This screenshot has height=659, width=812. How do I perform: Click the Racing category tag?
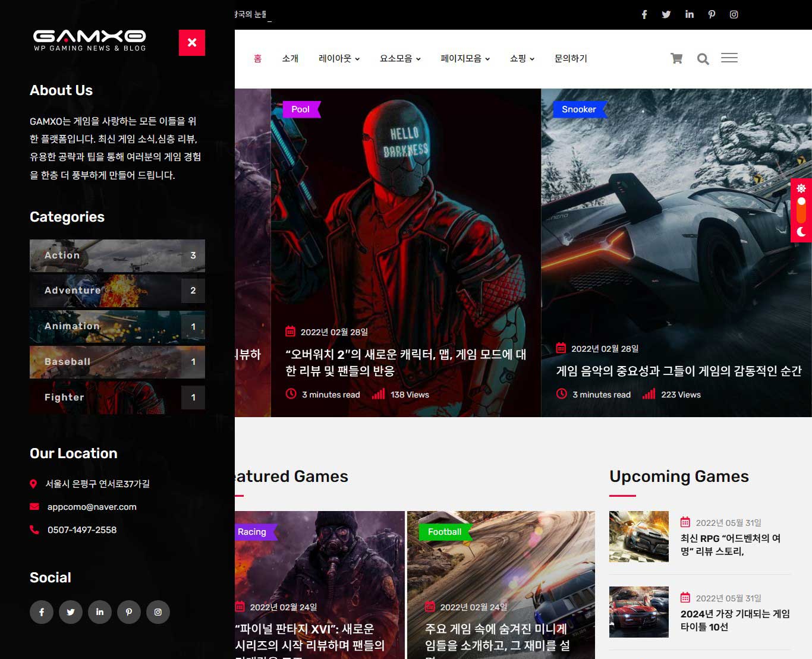(x=256, y=532)
